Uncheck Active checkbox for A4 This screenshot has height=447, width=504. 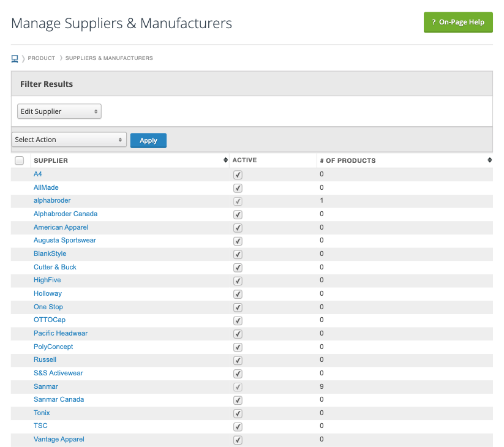tap(238, 175)
